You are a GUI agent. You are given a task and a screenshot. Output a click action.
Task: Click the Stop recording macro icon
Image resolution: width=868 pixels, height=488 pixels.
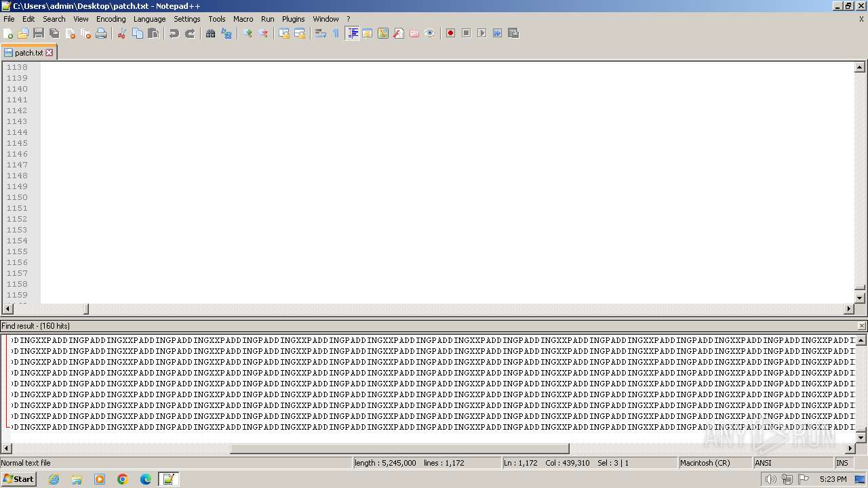click(466, 33)
